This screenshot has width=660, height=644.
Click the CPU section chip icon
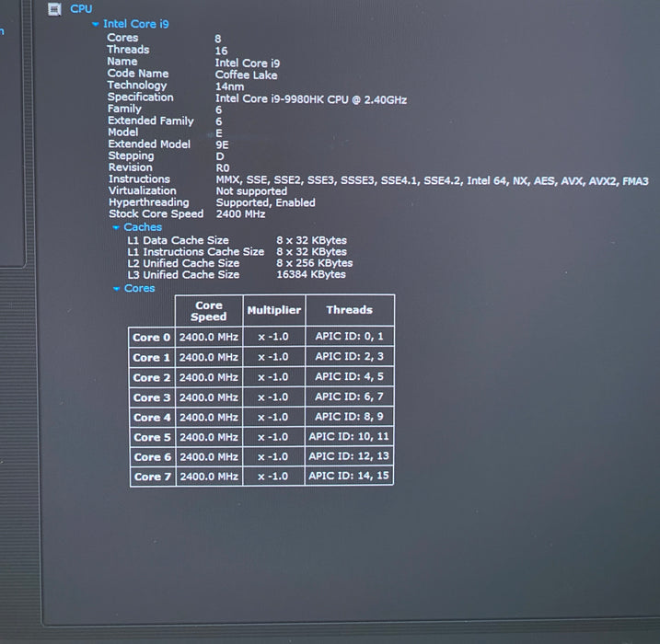pos(54,9)
